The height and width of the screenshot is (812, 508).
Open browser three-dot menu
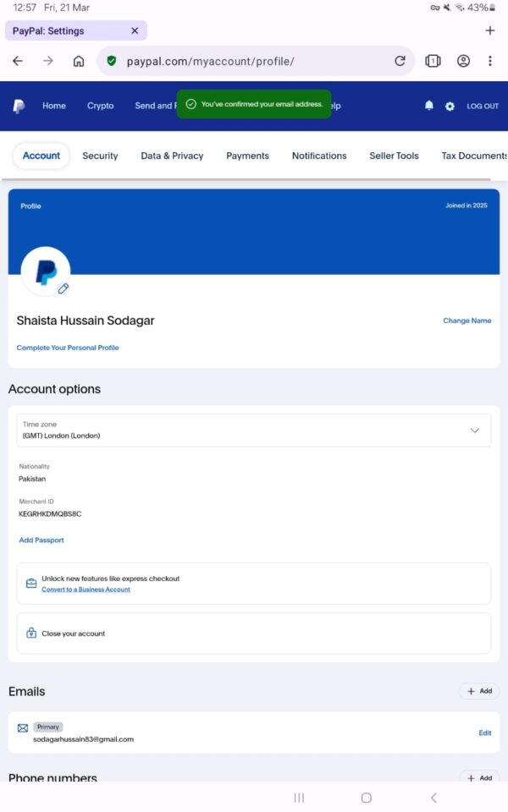(489, 61)
